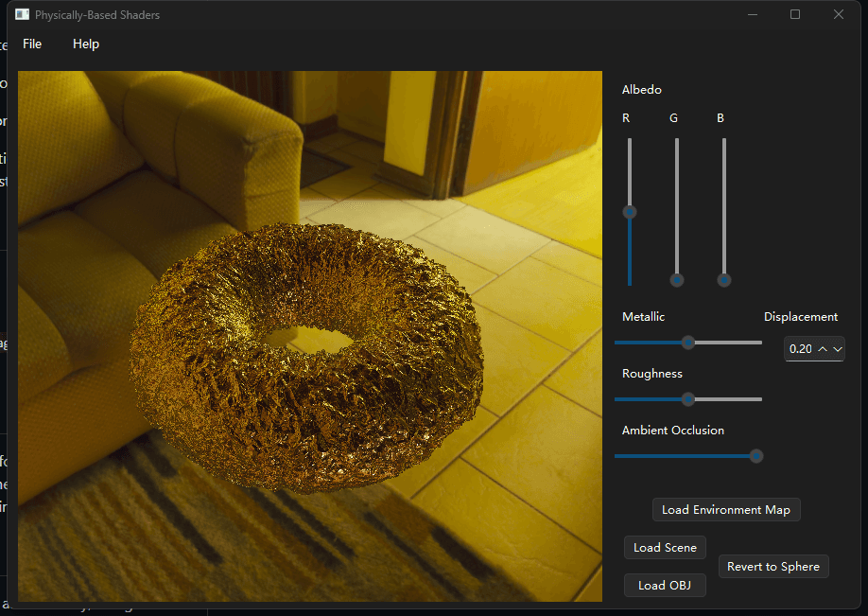Click the Albedo G slider handle
The height and width of the screenshot is (616, 868).
tap(676, 280)
